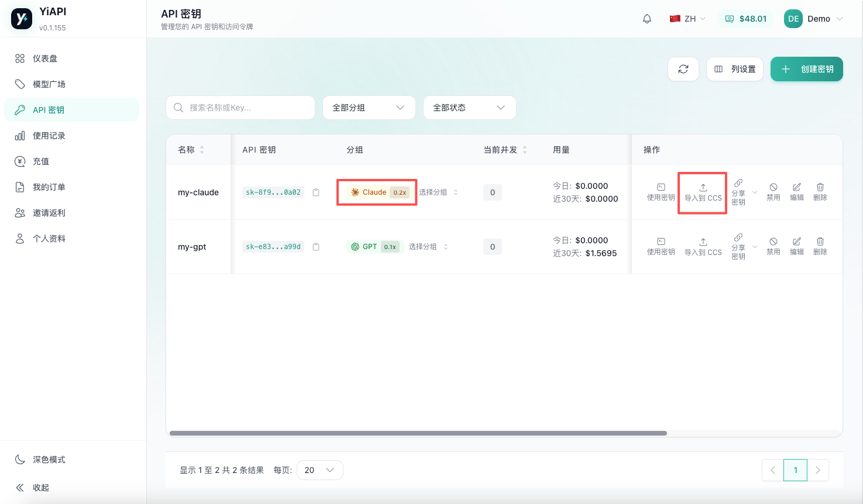Delete the my-gpt key
Image resolution: width=863 pixels, height=504 pixels.
820,247
